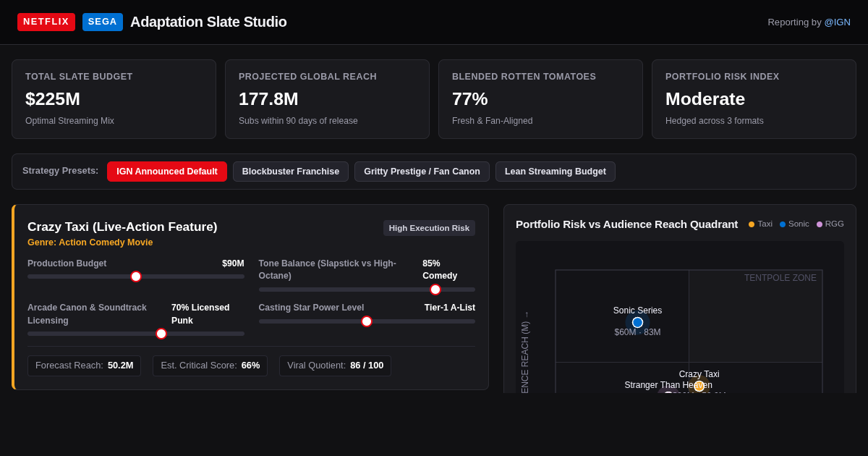The height and width of the screenshot is (456, 868).
Task: Click the Crazy Taxi orange dot in chart
Action: (x=699, y=387)
